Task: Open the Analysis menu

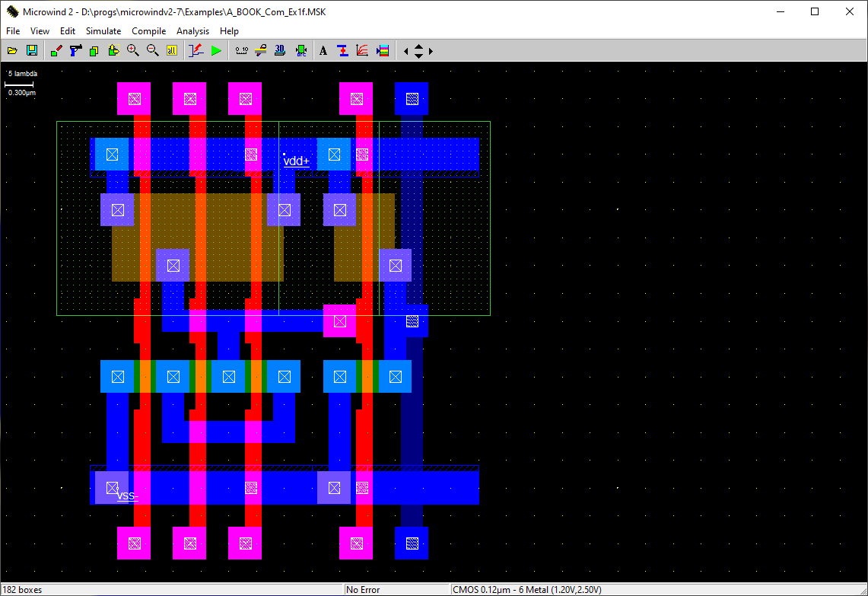Action: click(192, 31)
